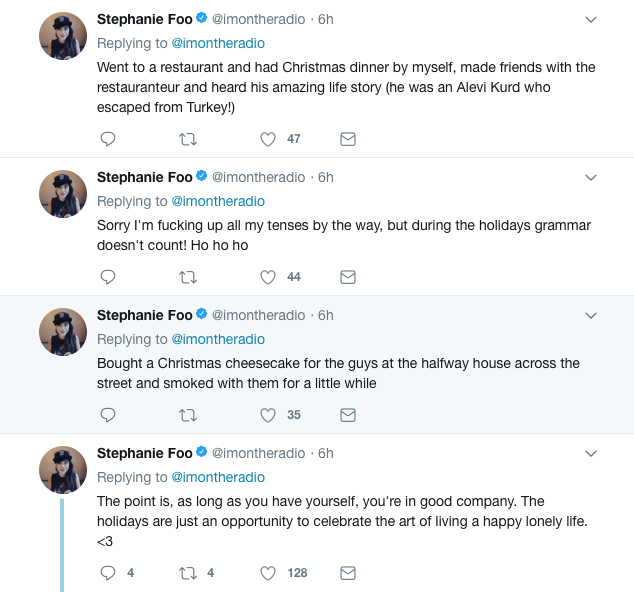Reply to the grammar doesn't count tweet

click(x=108, y=277)
